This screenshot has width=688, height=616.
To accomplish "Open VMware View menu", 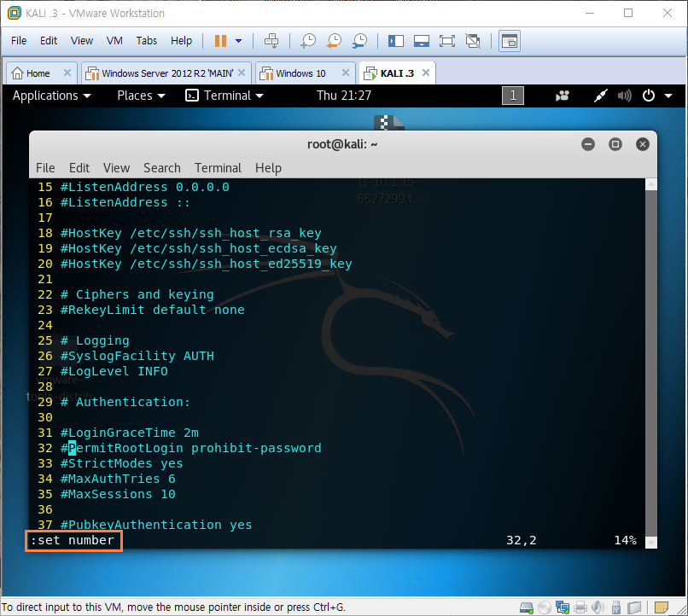I will (x=82, y=41).
